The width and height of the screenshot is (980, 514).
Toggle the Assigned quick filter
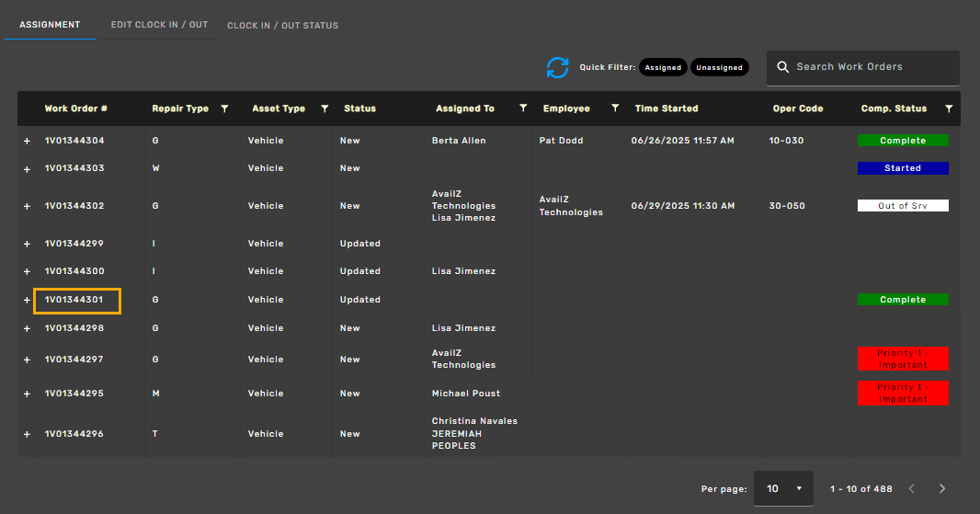pos(663,67)
